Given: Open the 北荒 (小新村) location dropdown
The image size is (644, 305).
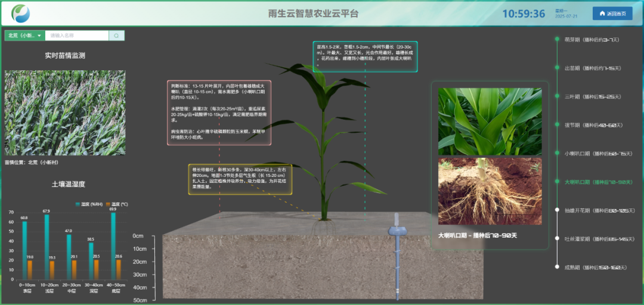Looking at the screenshot, I should point(24,36).
